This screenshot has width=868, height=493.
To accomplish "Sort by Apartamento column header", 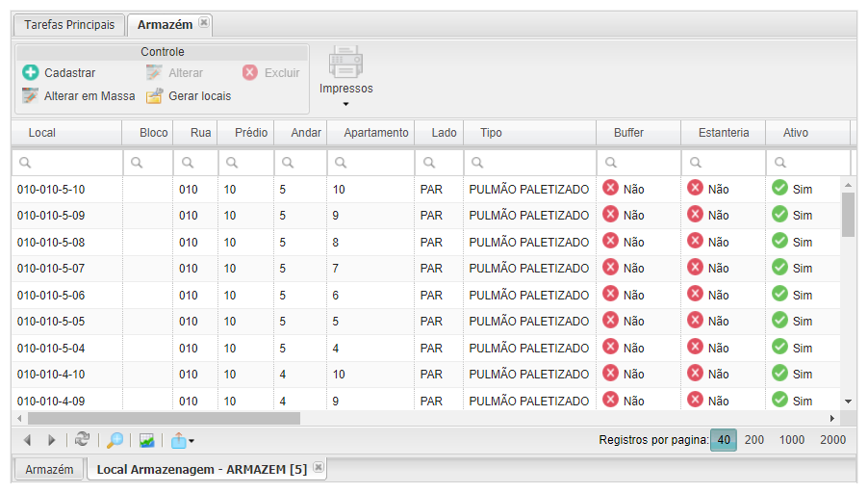I will tap(376, 133).
